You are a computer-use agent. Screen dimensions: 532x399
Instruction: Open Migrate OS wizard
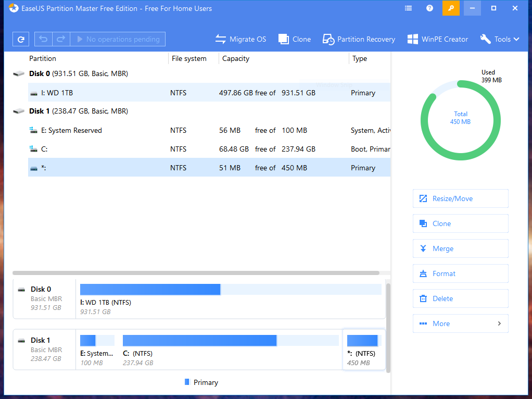click(240, 39)
